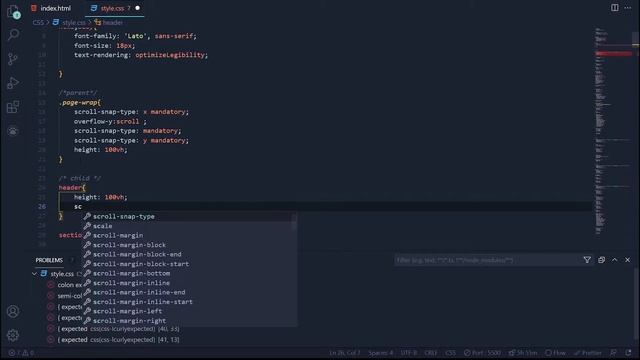Click the split editor icon
Screen dimensions: 640x360
pos(614,8)
